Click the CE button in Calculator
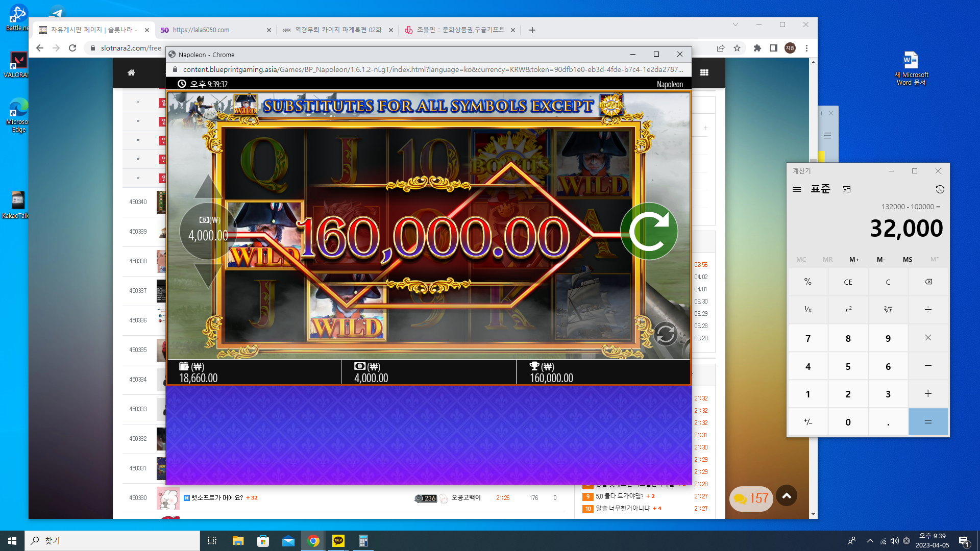The height and width of the screenshot is (551, 980). 848,282
